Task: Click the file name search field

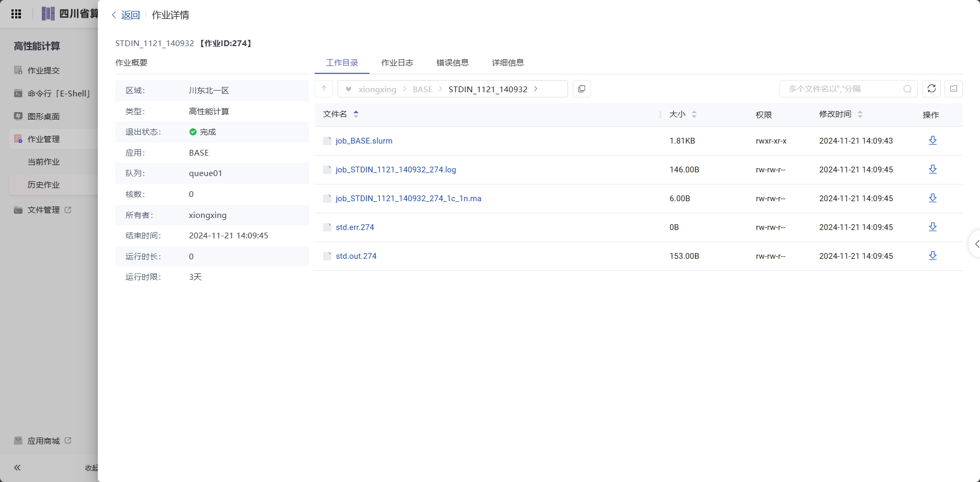Action: coord(848,89)
